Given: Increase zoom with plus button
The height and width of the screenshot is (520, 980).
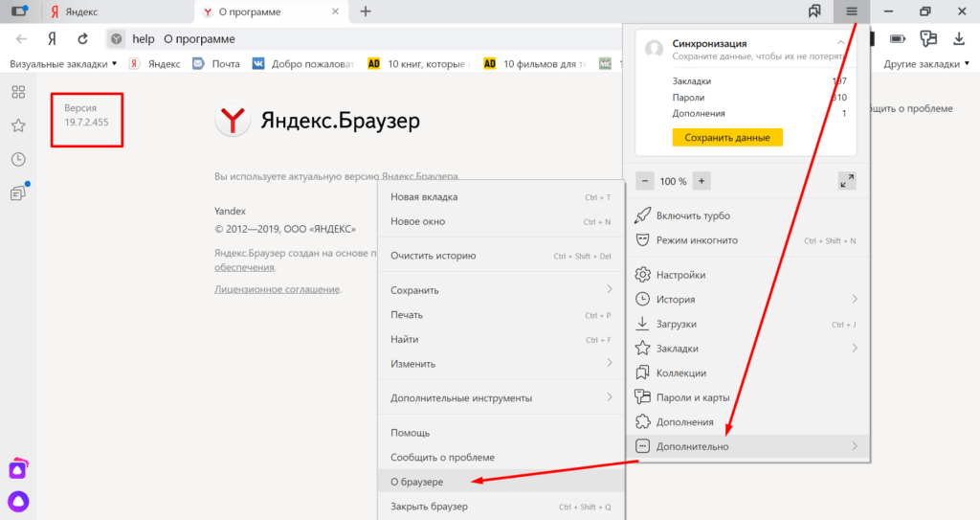Looking at the screenshot, I should pos(702,181).
